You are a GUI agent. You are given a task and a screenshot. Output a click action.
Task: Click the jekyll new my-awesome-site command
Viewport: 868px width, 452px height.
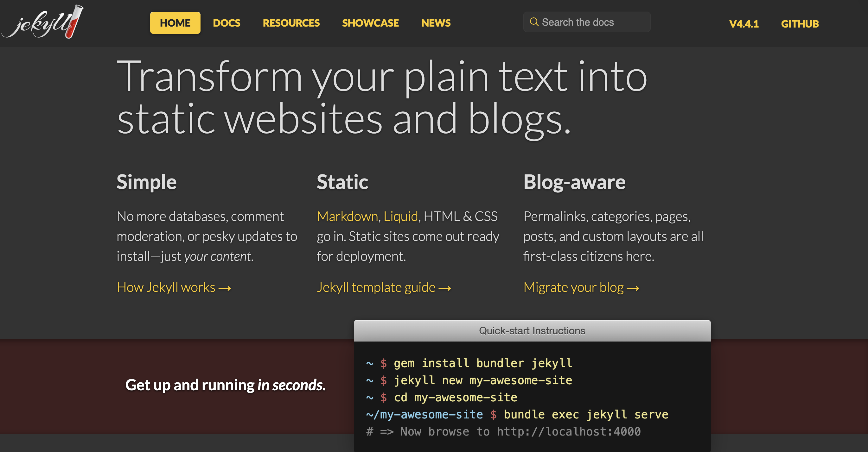click(483, 380)
